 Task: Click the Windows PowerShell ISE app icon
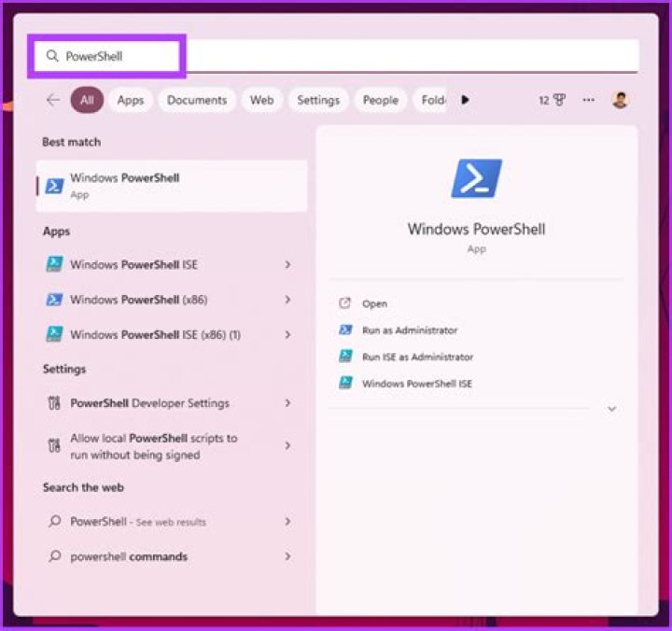pyautogui.click(x=54, y=265)
